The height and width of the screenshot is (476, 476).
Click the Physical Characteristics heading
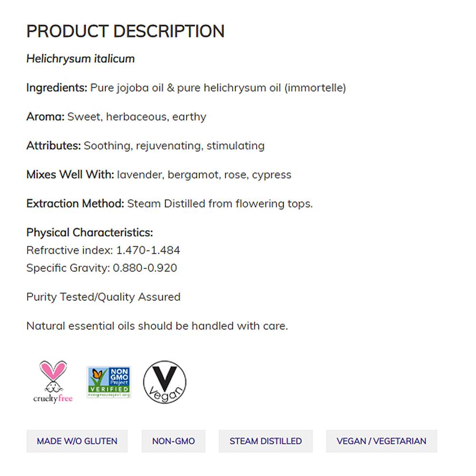tap(89, 233)
